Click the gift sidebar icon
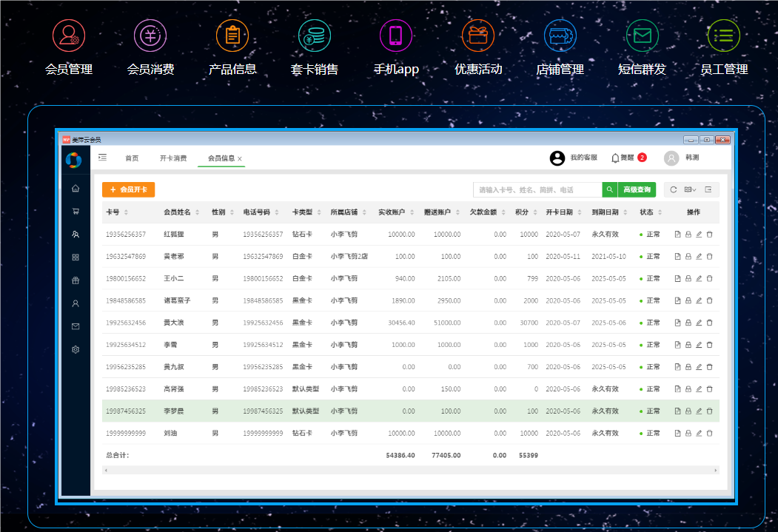 pos(76,280)
